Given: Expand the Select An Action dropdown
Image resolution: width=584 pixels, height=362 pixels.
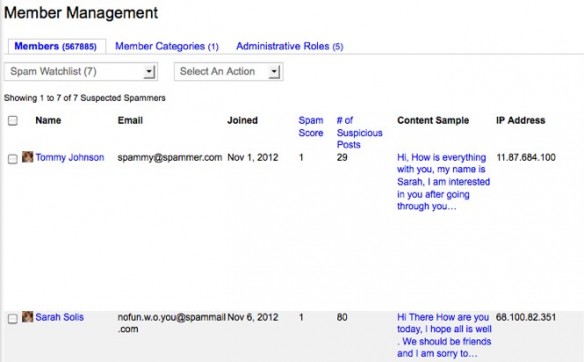Looking at the screenshot, I should [228, 72].
